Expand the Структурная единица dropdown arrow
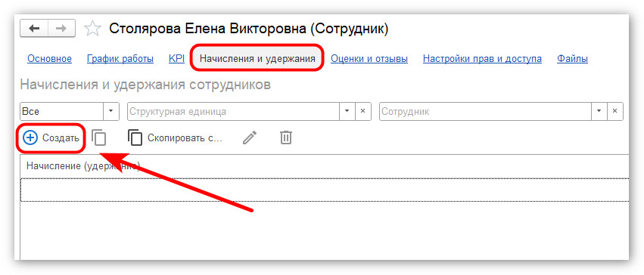 pyautogui.click(x=347, y=112)
